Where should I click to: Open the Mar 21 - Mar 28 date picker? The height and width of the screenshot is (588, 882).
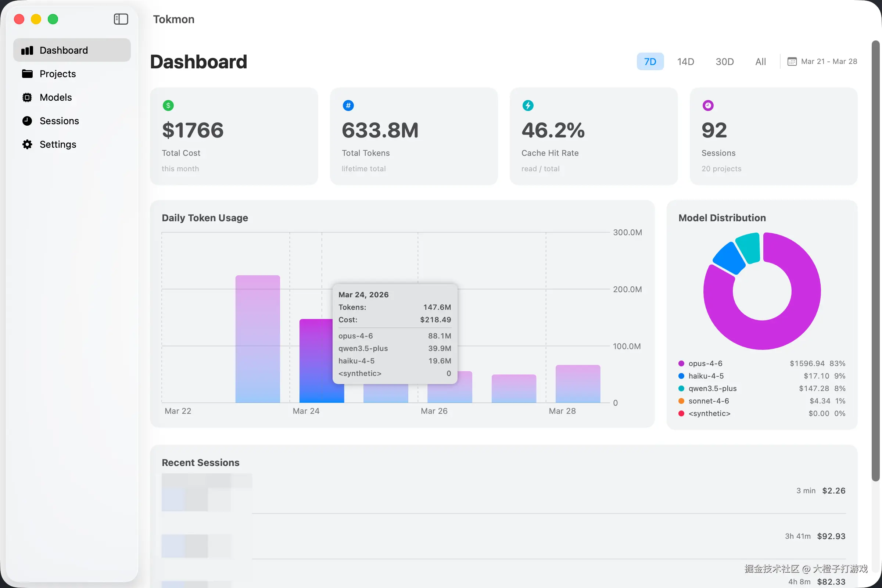[x=823, y=61]
